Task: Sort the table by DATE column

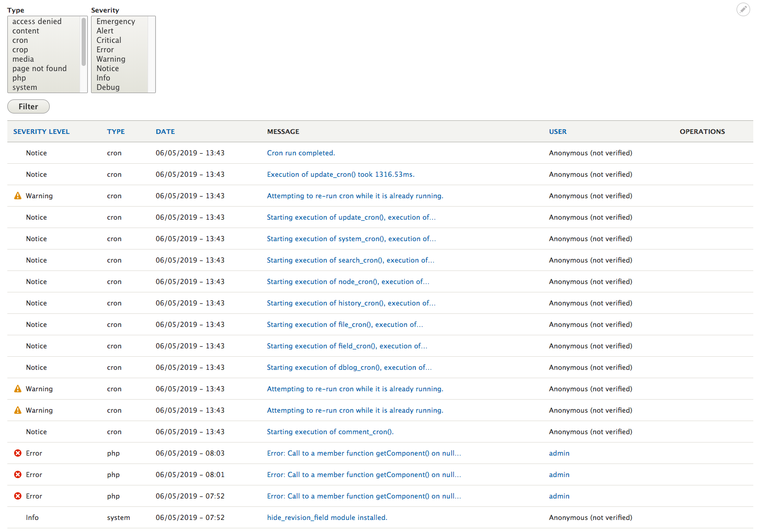Action: click(x=165, y=131)
